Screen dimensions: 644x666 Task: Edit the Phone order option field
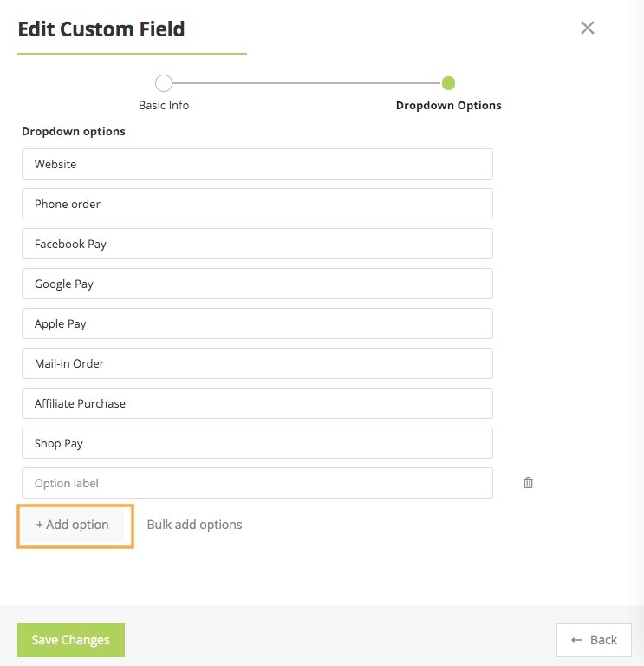[257, 204]
